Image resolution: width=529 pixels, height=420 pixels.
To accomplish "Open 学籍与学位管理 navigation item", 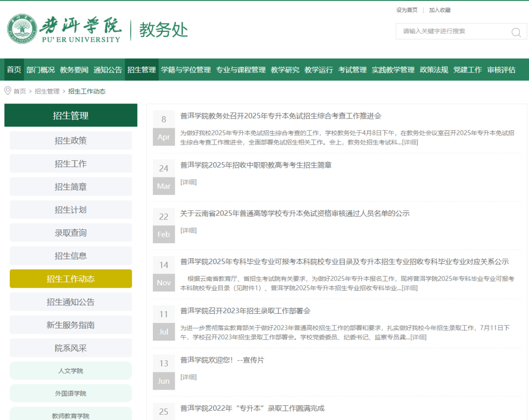I will (x=186, y=70).
